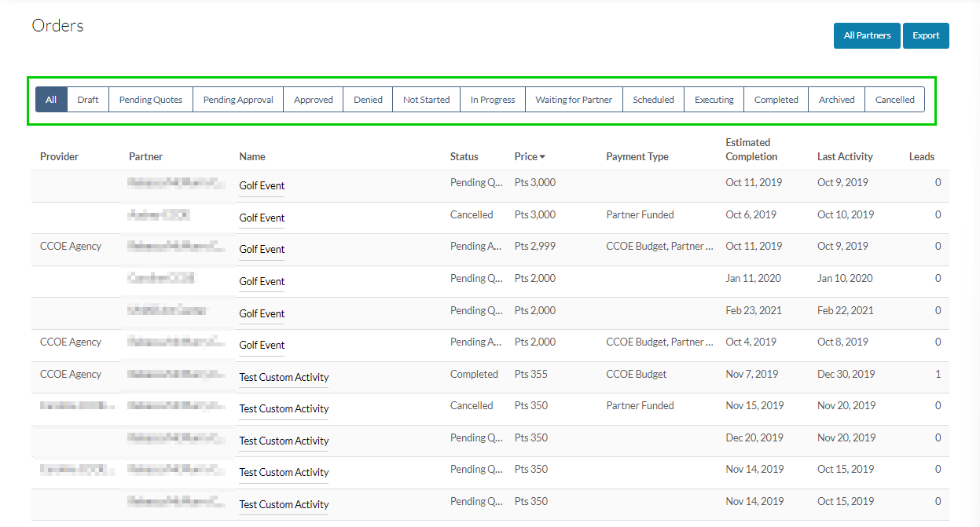The image size is (980, 527).
Task: Export the orders list
Action: point(926,35)
